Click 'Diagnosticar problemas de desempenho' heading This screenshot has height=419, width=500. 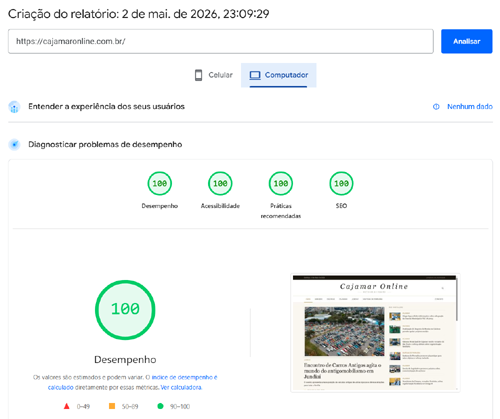click(105, 145)
